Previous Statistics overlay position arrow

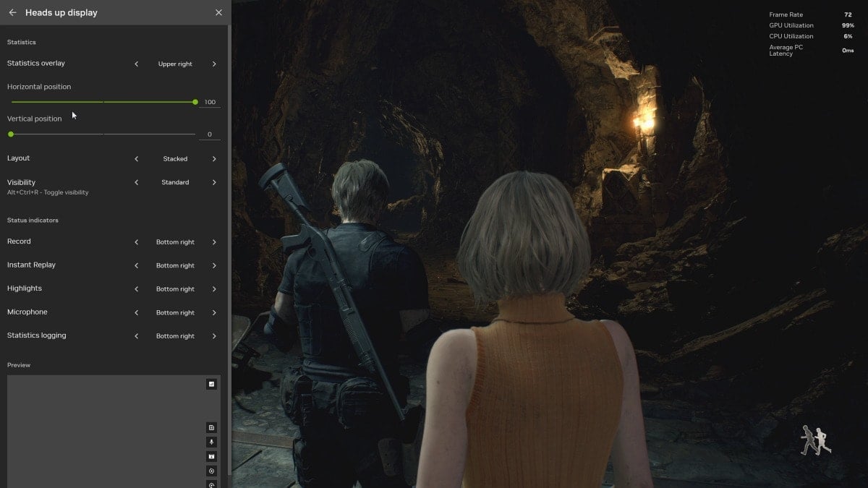(x=136, y=64)
